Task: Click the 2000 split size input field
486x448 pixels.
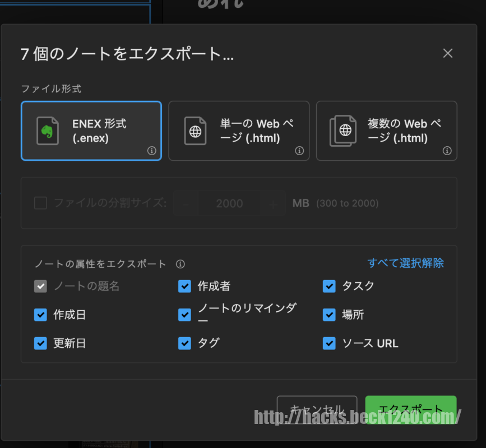Action: pyautogui.click(x=229, y=203)
